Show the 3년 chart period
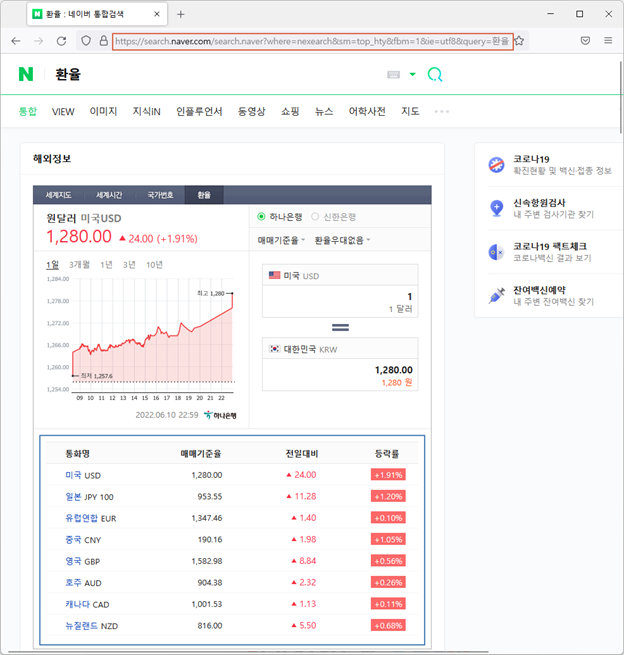This screenshot has height=655, width=624. coord(129,265)
